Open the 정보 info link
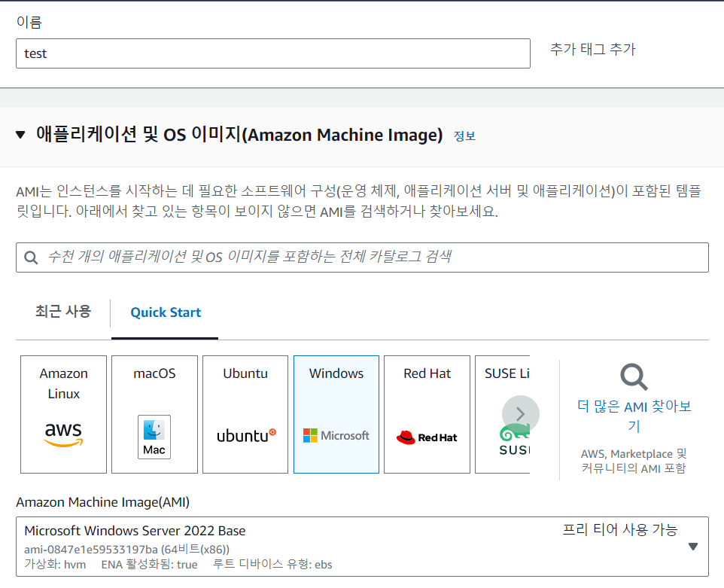Image resolution: width=724 pixels, height=588 pixels. pos(464,136)
